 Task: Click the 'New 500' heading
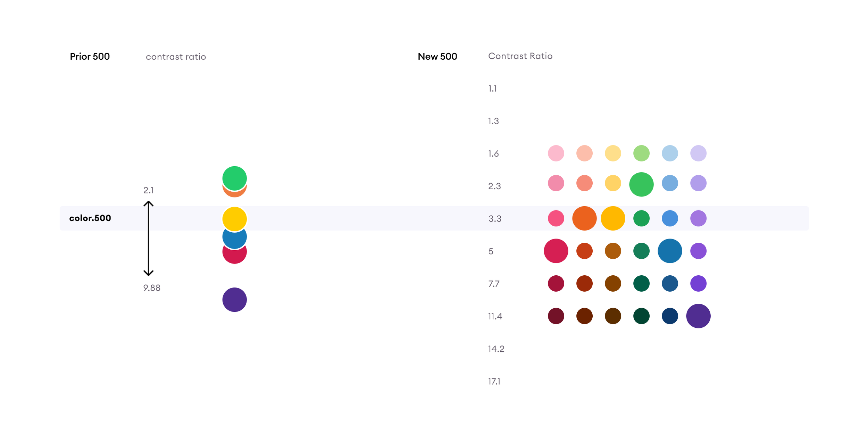tap(437, 56)
